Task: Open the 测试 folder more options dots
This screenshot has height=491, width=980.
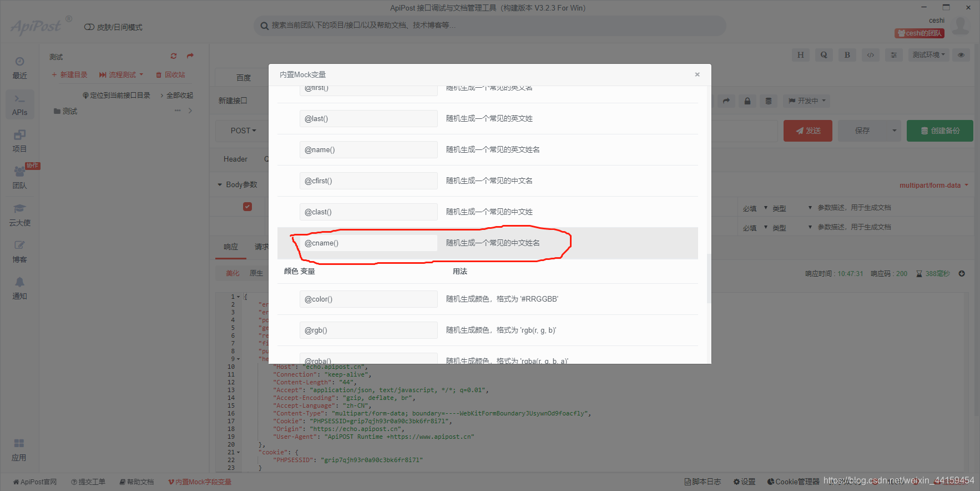Action: tap(178, 111)
